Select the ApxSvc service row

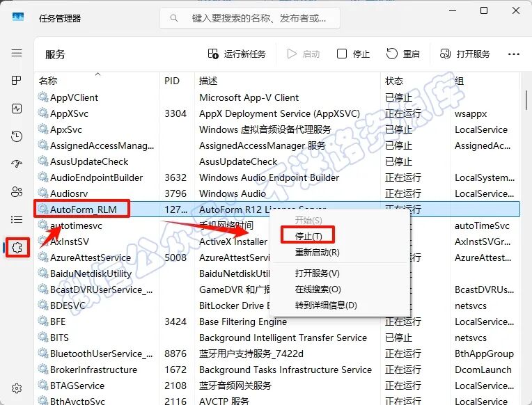point(277,129)
